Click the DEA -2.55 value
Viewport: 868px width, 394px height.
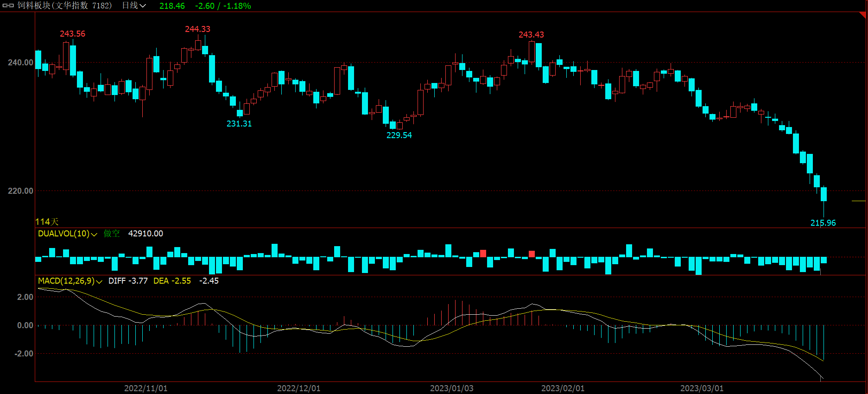click(x=172, y=281)
